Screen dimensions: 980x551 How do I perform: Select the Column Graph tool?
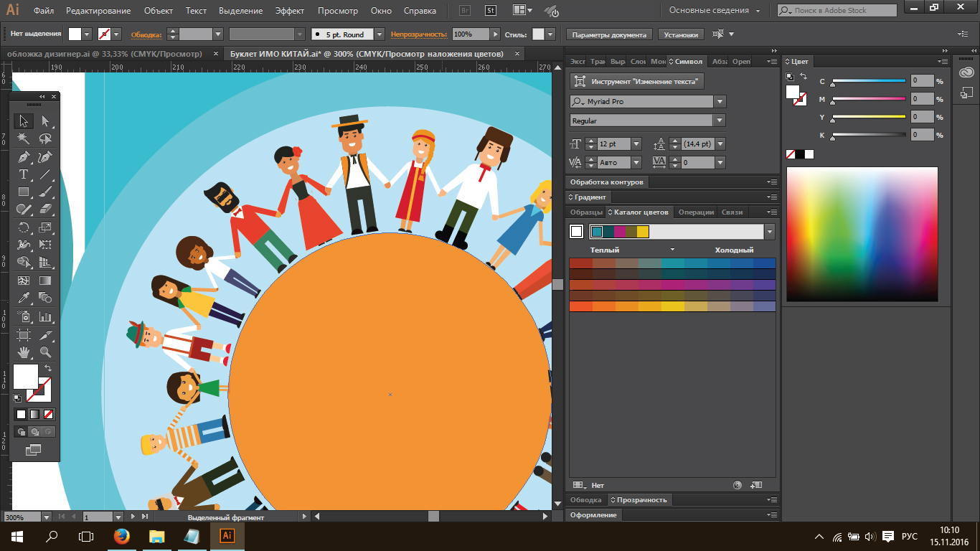click(x=45, y=316)
